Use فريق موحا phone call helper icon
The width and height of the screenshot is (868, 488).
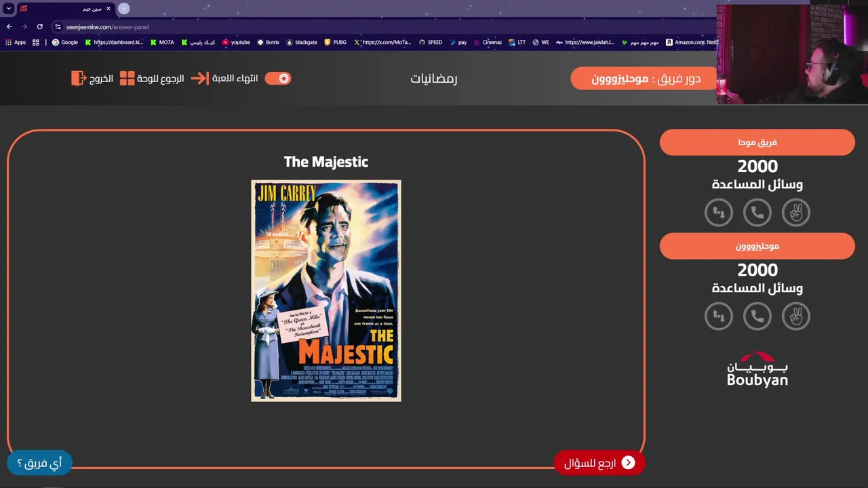click(x=757, y=213)
